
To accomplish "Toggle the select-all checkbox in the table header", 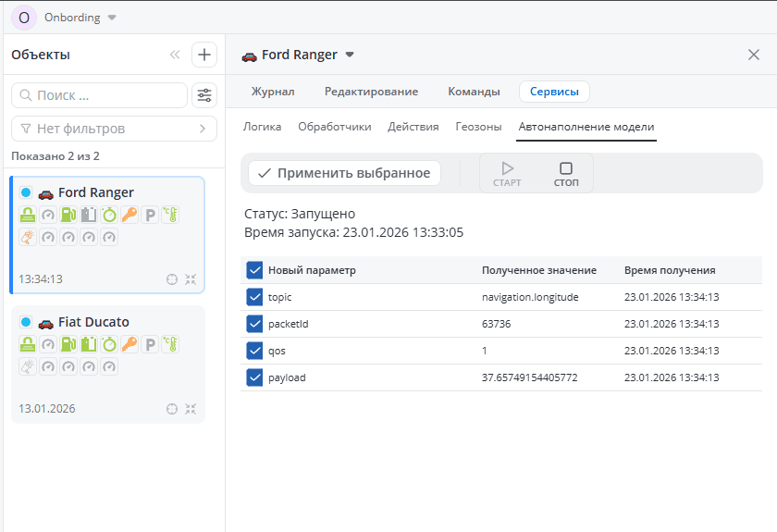I will click(255, 270).
